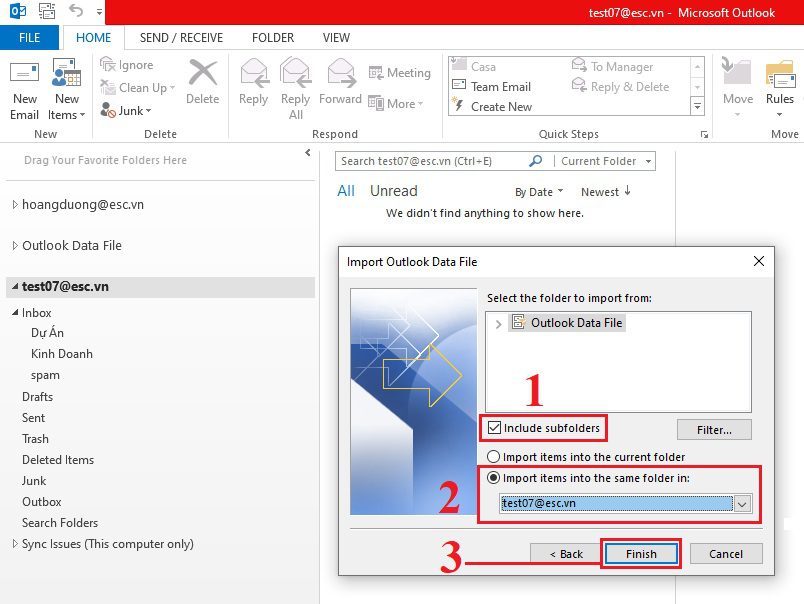Show All messages filter

(x=346, y=191)
